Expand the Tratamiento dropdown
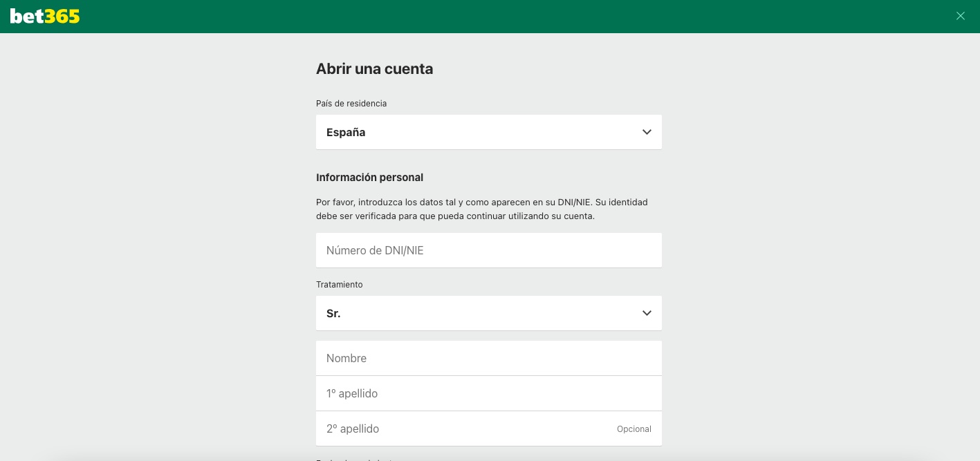The image size is (980, 461). pos(488,313)
